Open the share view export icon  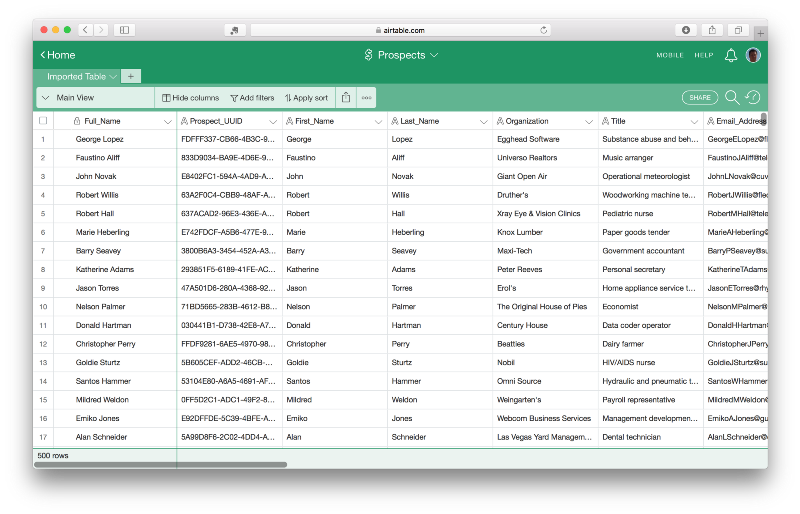(x=346, y=97)
